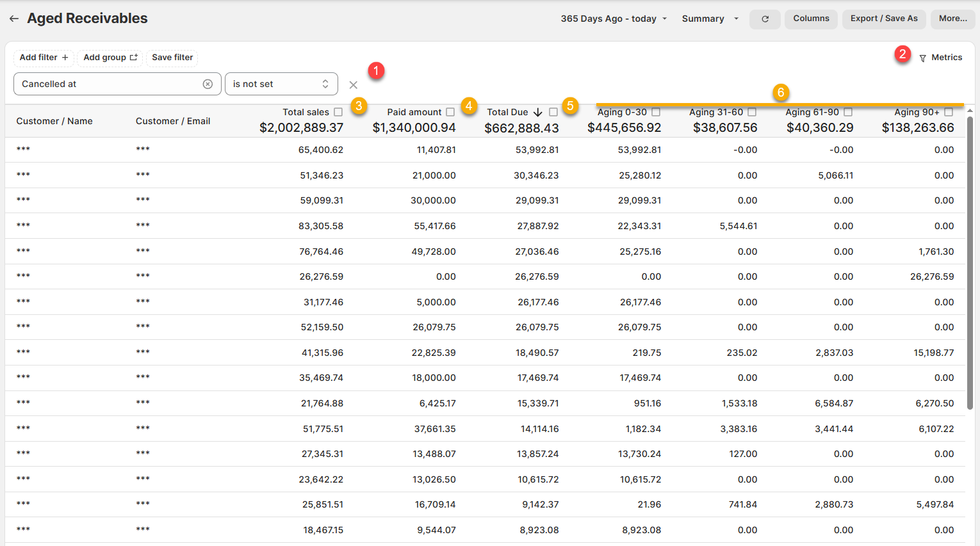Click the Aging 0-30 value 21.96
Viewport: 980px width, 546px height.
tap(649, 504)
